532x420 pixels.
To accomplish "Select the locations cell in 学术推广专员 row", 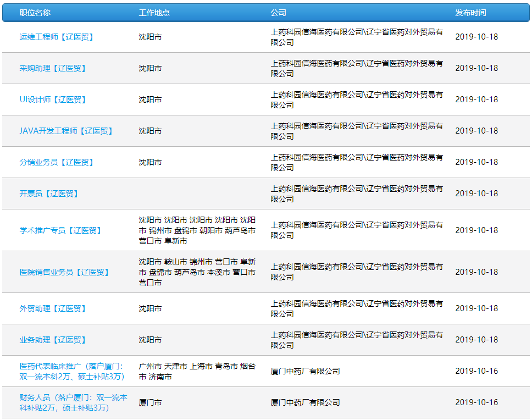I will pos(197,230).
